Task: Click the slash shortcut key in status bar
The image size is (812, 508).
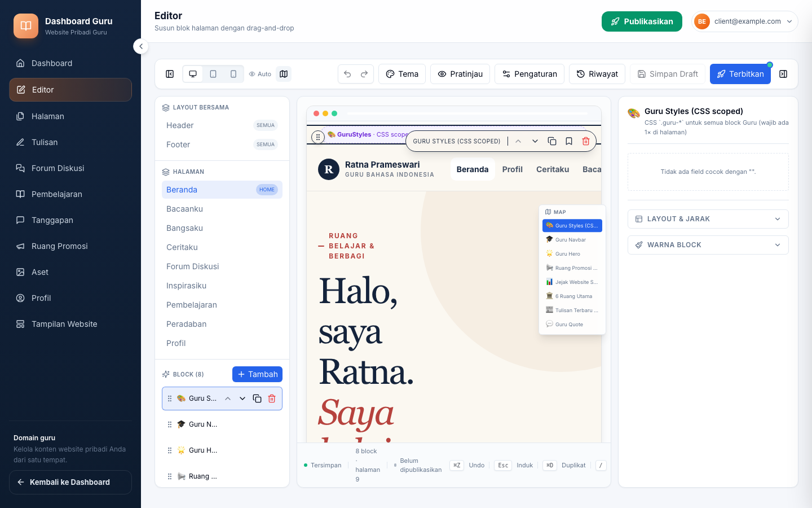Action: click(x=601, y=465)
